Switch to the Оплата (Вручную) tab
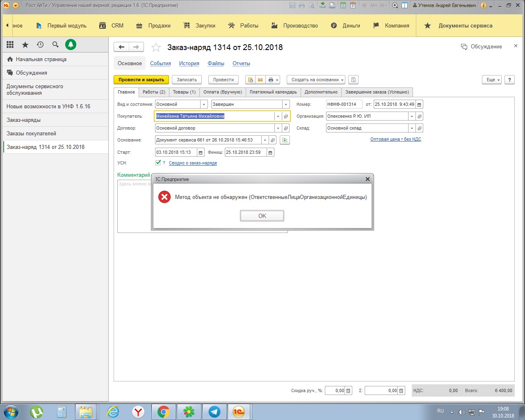525x420 pixels. coord(223,92)
